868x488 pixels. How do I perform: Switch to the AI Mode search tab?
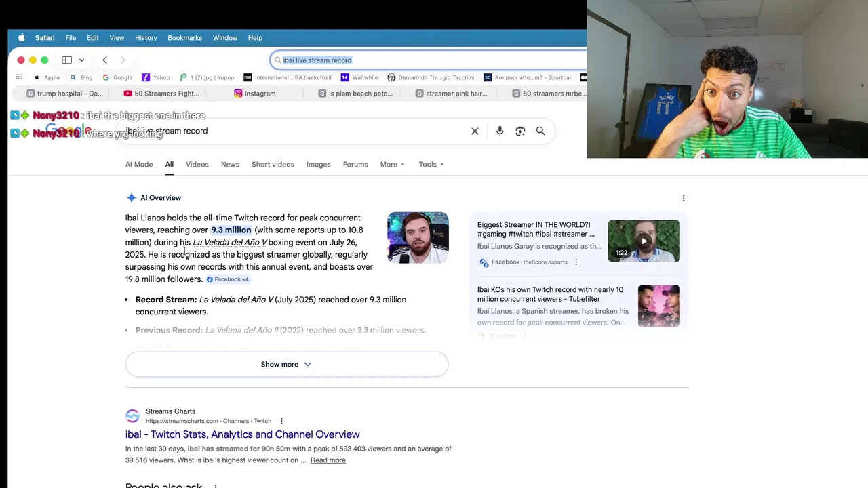point(139,164)
